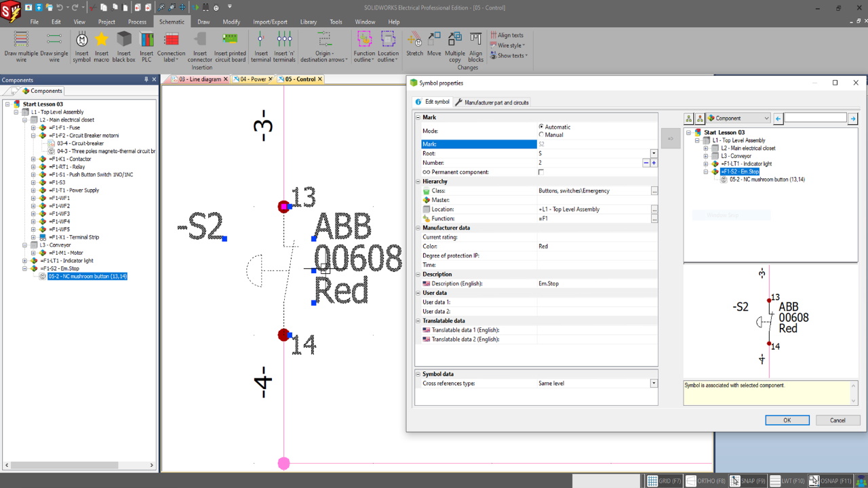Open the Cross references type dropdown
The height and width of the screenshot is (488, 868).
coord(654,384)
